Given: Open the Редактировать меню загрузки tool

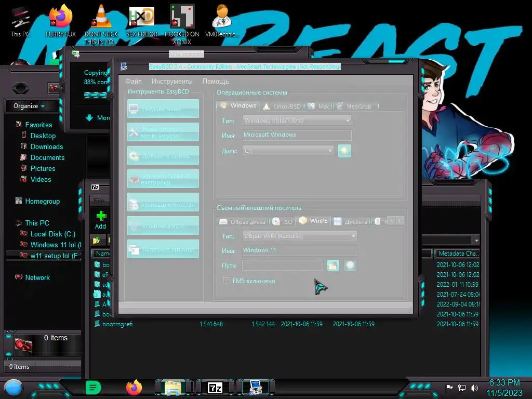Looking at the screenshot, I should tap(163, 132).
